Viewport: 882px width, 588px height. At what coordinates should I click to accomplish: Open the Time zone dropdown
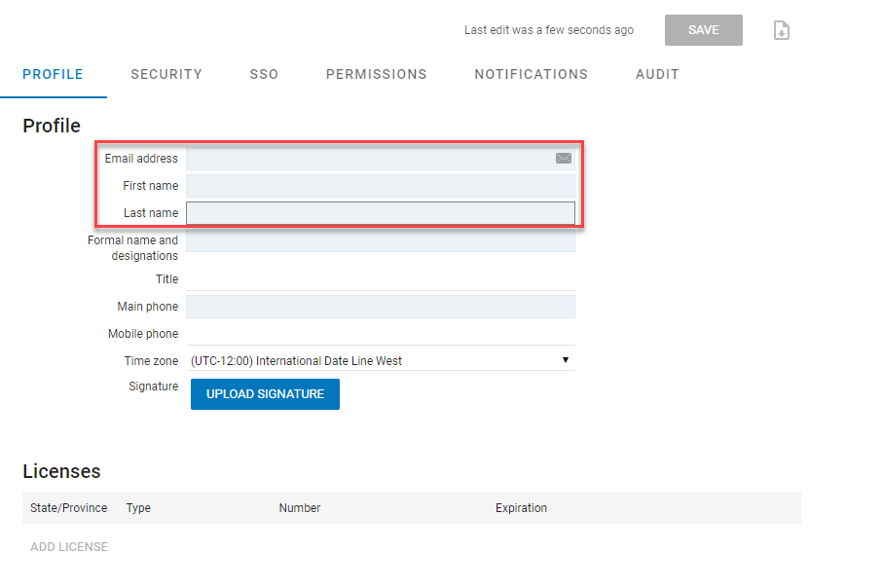[x=381, y=360]
